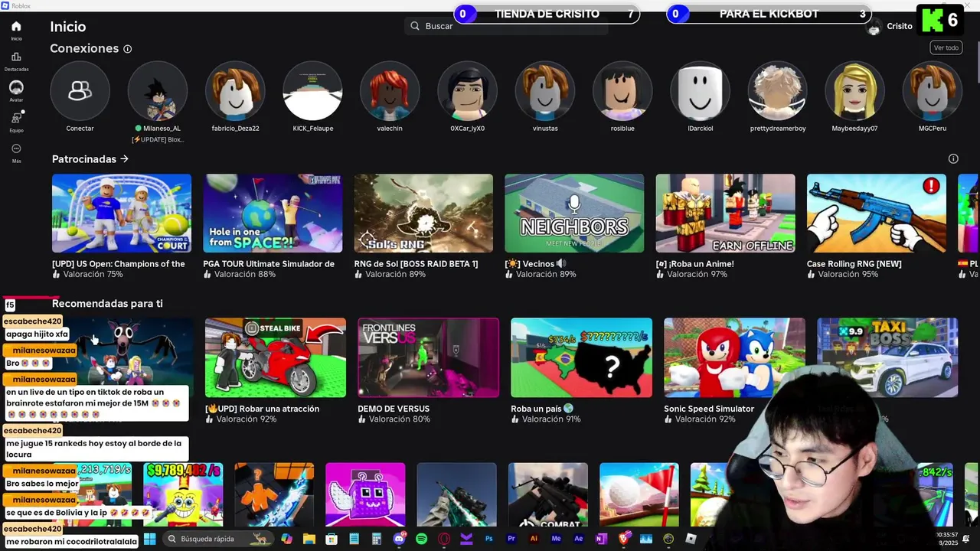Viewport: 980px width, 551px height.
Task: Open rosiblue's profile avatar
Action: (622, 91)
